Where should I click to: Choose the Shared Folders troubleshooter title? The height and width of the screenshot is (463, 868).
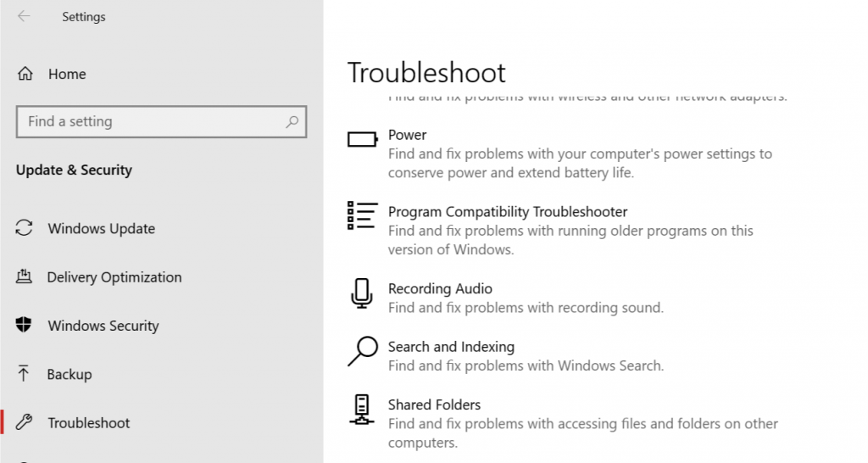[434, 404]
